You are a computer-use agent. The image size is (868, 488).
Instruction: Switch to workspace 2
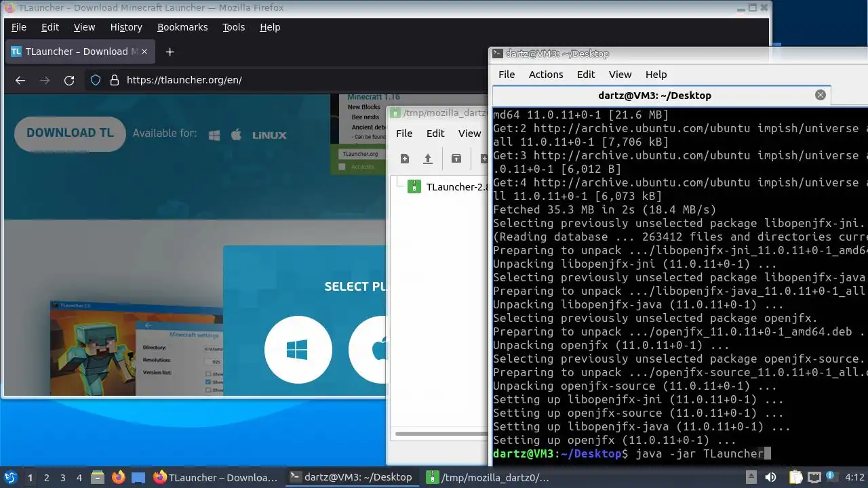(46, 478)
